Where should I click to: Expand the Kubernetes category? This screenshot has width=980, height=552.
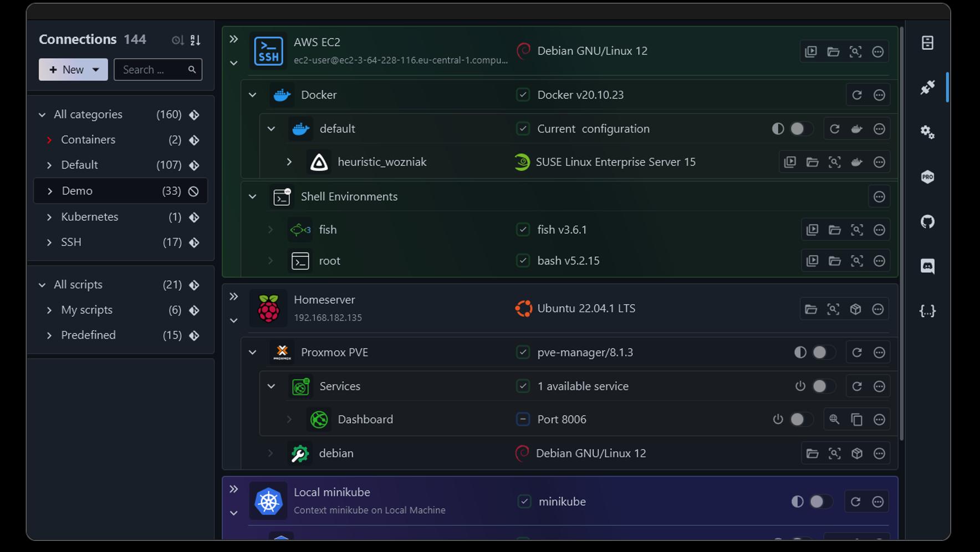49,217
